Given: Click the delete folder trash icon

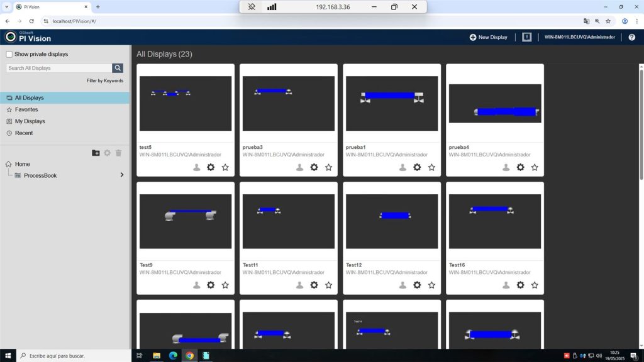Looking at the screenshot, I should click(118, 153).
